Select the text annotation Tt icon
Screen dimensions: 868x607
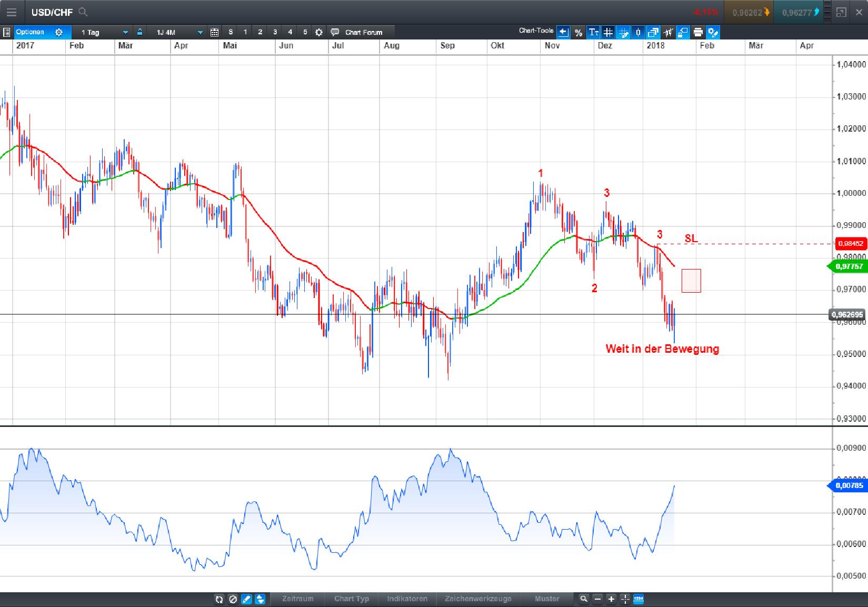594,32
